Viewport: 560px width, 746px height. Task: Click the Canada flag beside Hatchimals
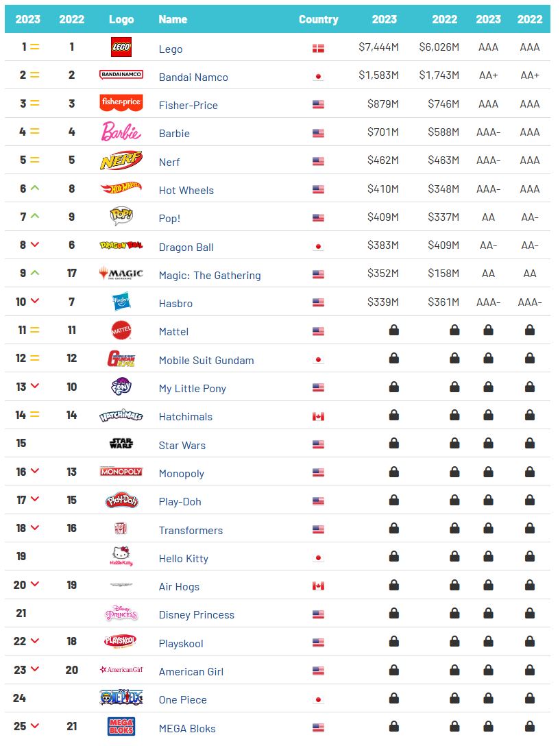pos(318,417)
